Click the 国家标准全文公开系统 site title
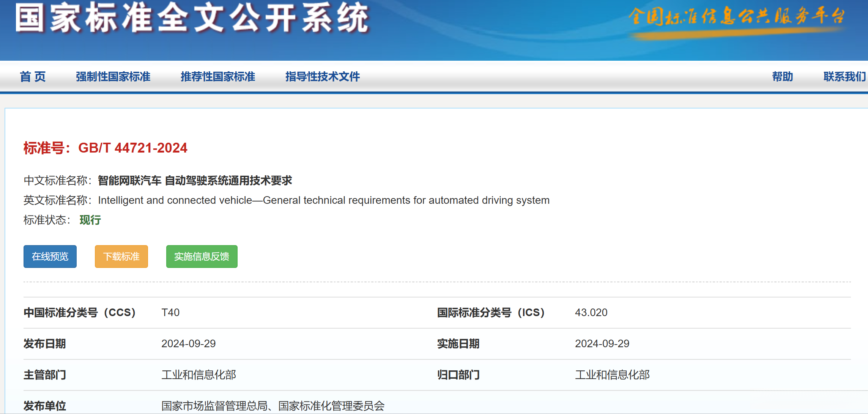The height and width of the screenshot is (414, 868). click(192, 18)
